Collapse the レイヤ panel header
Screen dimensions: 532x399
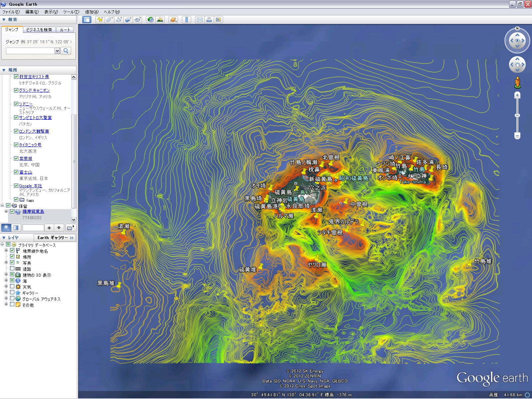tap(4, 238)
